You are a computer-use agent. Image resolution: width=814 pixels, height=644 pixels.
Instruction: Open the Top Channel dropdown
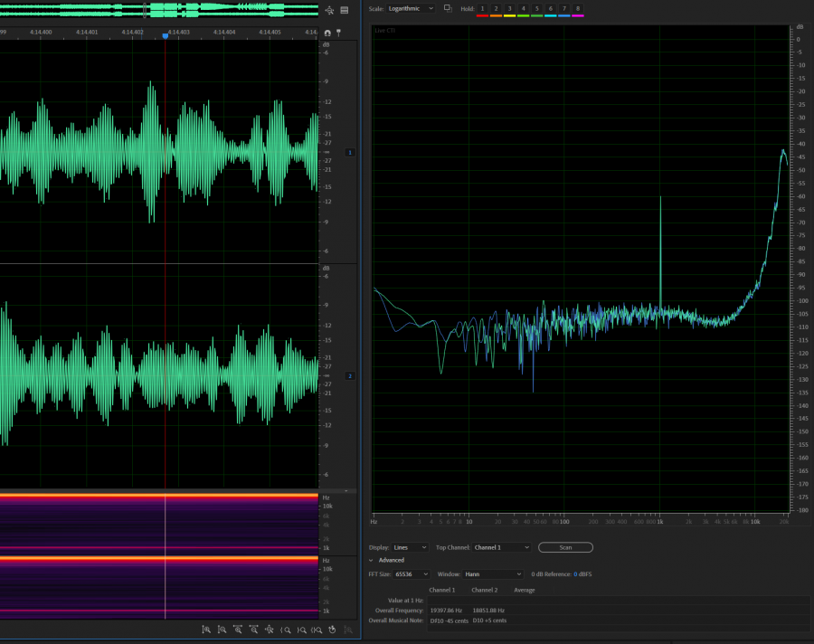pos(501,547)
